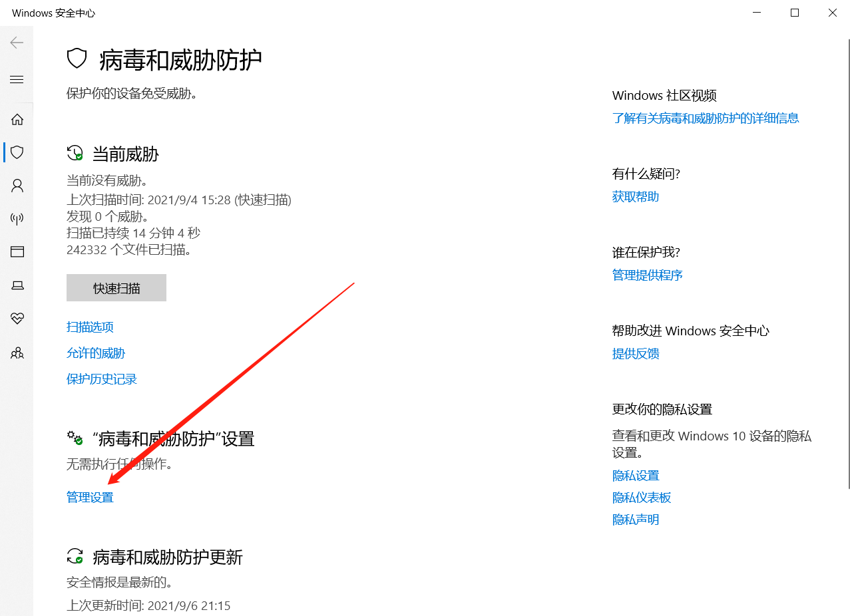Start a 快速扫描 scan
The image size is (850, 616).
116,287
